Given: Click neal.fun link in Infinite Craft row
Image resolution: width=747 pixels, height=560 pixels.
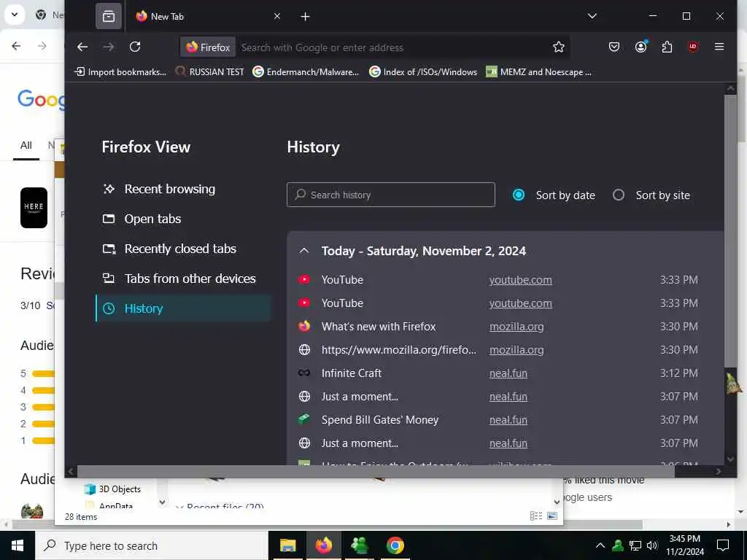Looking at the screenshot, I should [508, 373].
